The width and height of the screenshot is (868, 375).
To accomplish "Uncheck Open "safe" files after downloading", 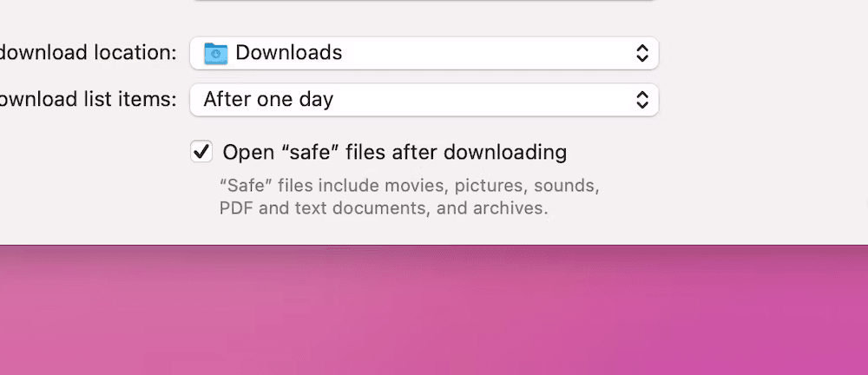I will [x=201, y=151].
